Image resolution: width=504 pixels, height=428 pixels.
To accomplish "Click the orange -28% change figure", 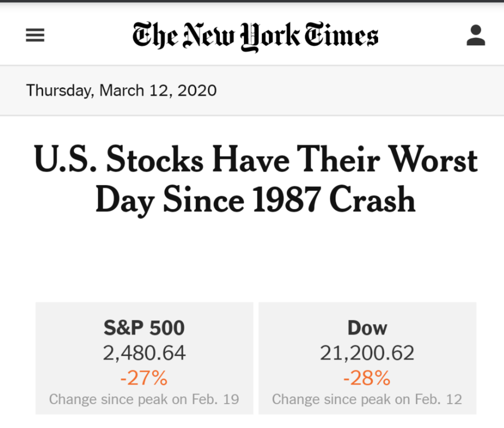I will tap(367, 378).
